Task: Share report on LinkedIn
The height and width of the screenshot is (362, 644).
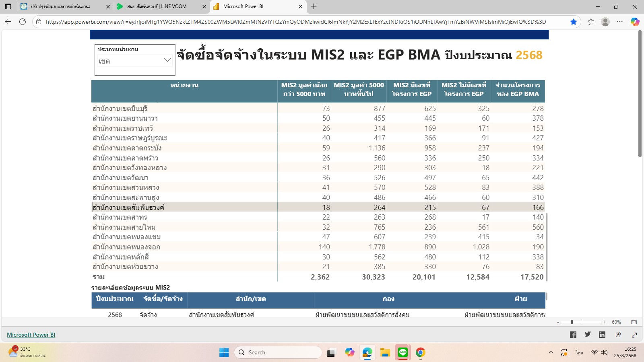Action: point(602,335)
